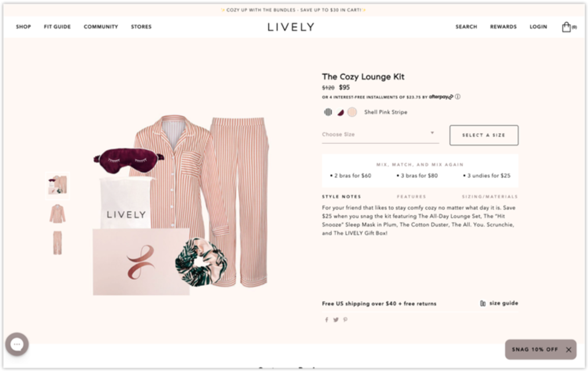Screen dimensions: 588x371
Task: Select the Shell Pink Stripe swatch
Action: (352, 112)
